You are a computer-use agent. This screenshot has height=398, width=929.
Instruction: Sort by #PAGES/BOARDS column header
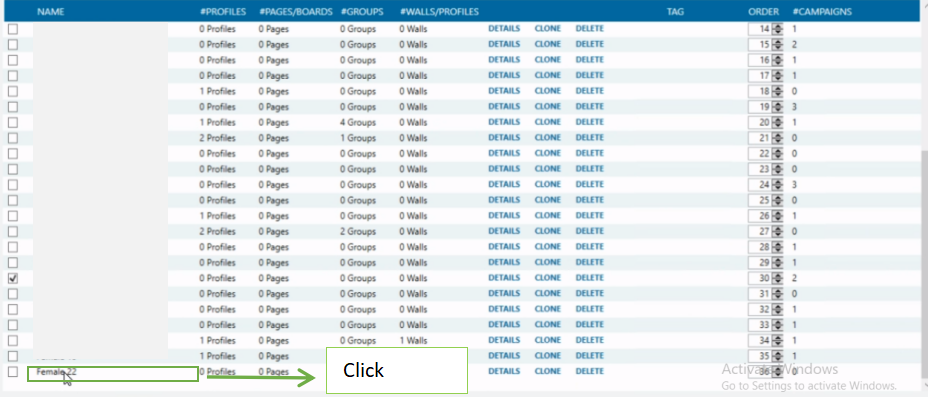coord(296,12)
